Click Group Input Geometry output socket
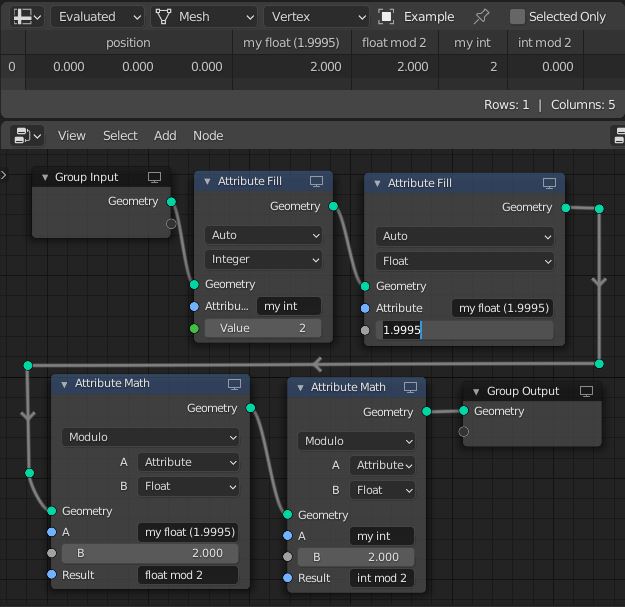Viewport: 625px width, 607px height. [171, 202]
